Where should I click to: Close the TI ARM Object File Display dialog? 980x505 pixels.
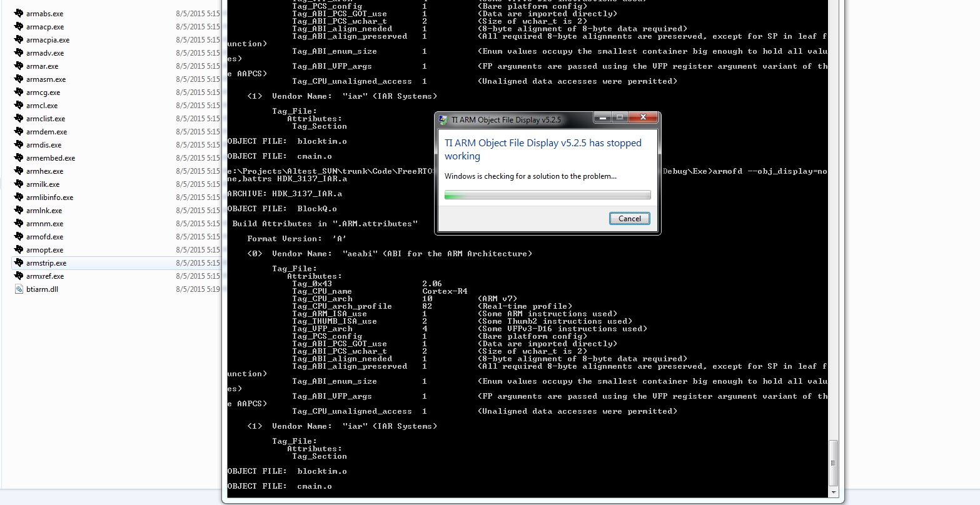pos(642,117)
